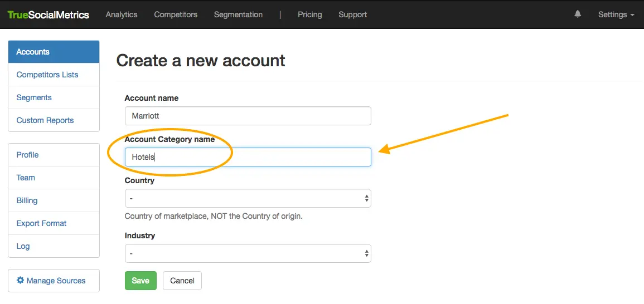Visit the Pricing page

(x=309, y=14)
